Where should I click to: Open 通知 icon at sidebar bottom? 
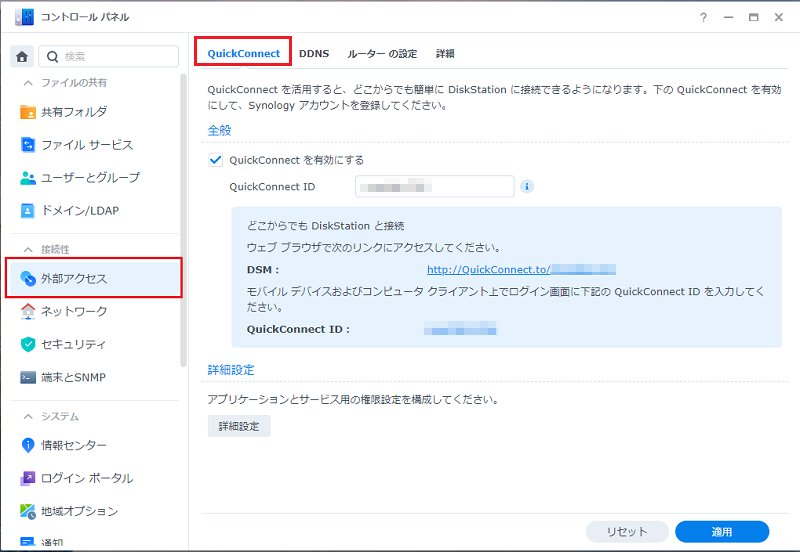pos(28,542)
